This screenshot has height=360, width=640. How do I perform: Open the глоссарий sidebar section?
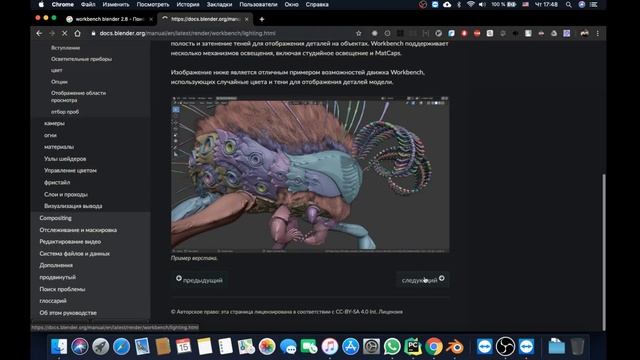pos(53,301)
